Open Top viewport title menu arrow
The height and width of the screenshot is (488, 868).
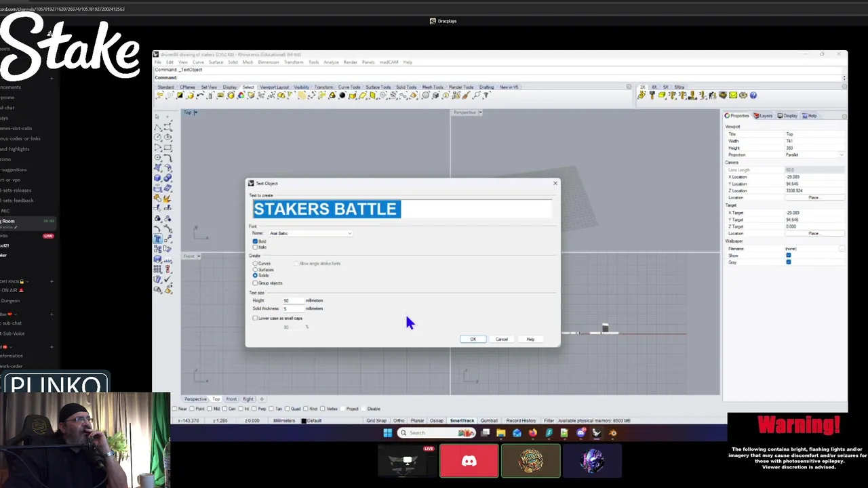click(x=196, y=113)
